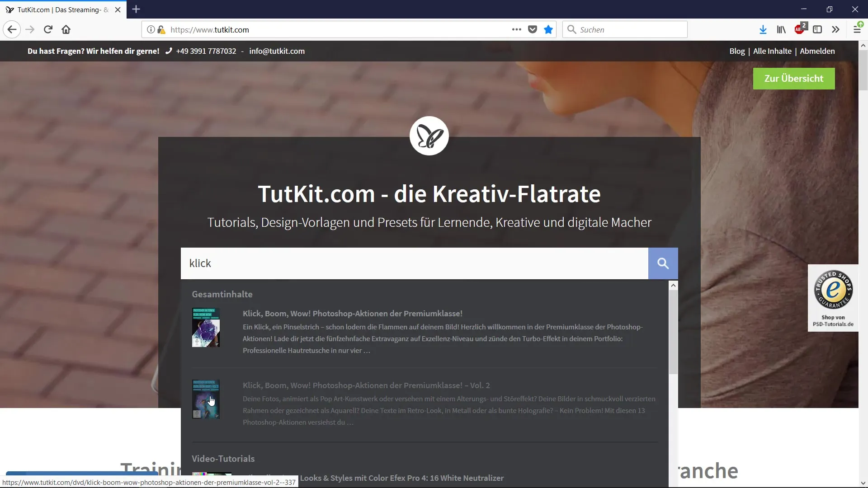This screenshot has height=488, width=868.
Task: Close the TutKit.com tab
Action: coord(118,9)
